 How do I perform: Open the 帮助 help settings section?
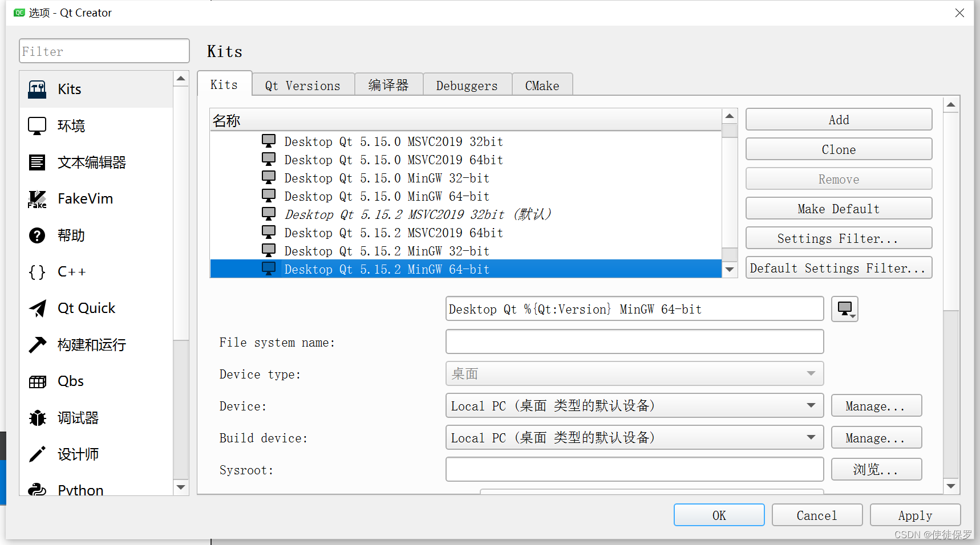70,235
